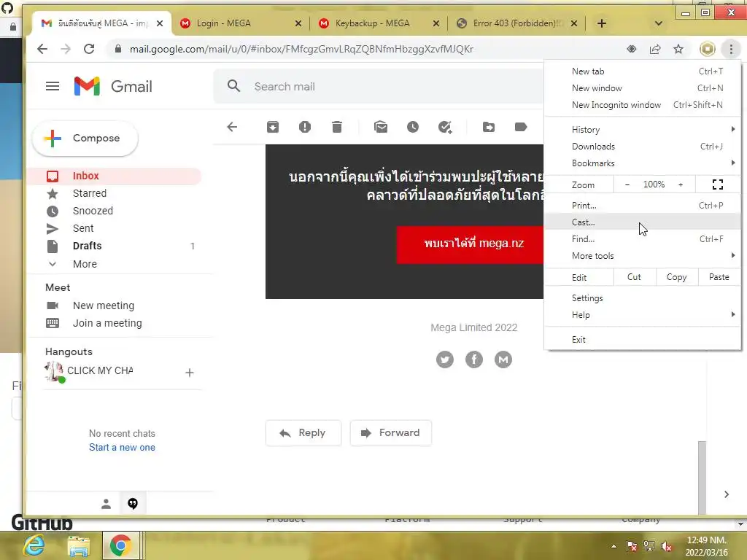This screenshot has width=747, height=560.
Task: Open Twitter icon in email footer
Action: pos(445,359)
